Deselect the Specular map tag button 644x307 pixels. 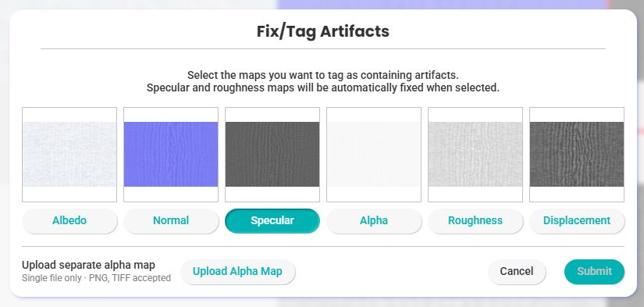click(x=272, y=221)
